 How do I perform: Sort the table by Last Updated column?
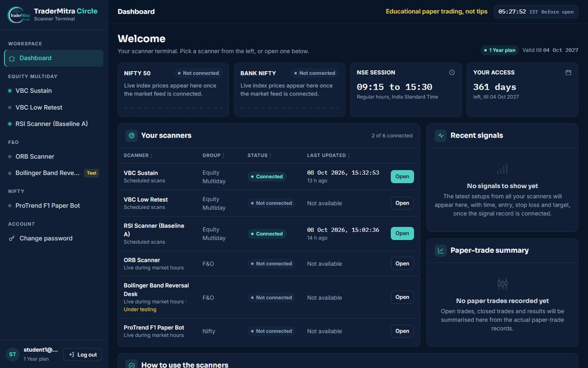point(329,156)
